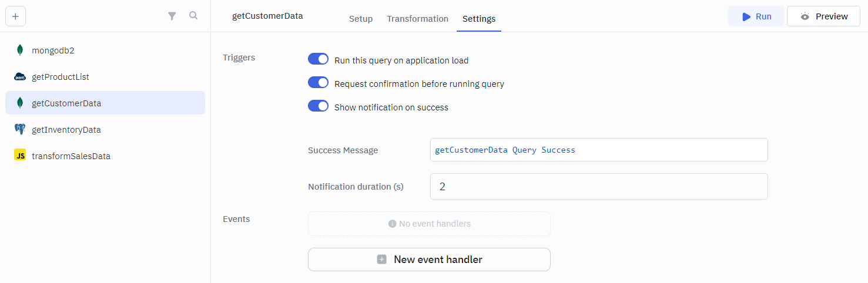Switch to the Setup tab
This screenshot has width=868, height=283.
361,19
